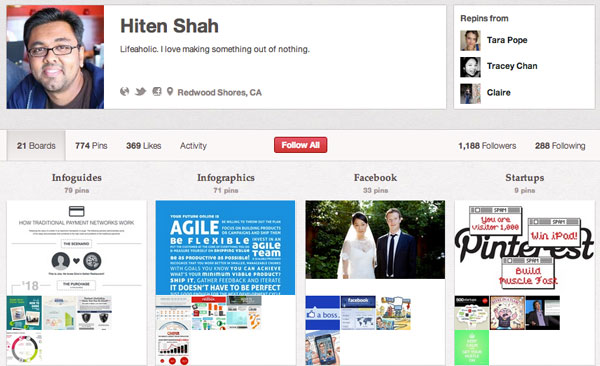600x366 pixels.
Task: Switch to the 774 Pins tab
Action: point(91,145)
